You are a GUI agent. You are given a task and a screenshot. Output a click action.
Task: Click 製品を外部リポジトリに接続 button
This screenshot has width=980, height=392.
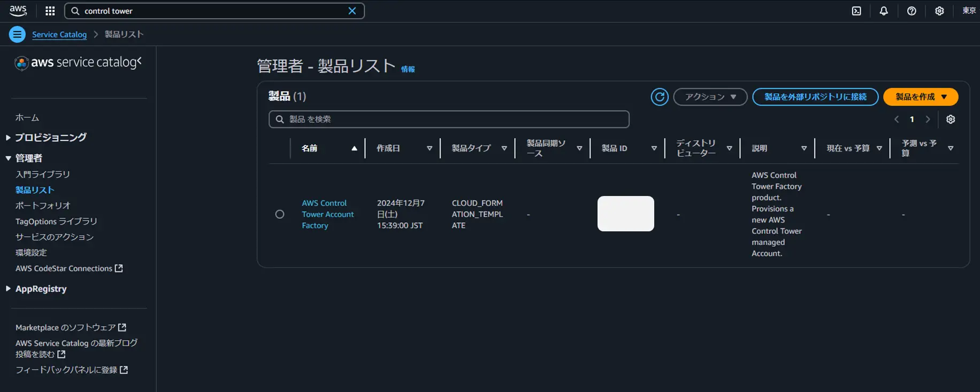815,97
